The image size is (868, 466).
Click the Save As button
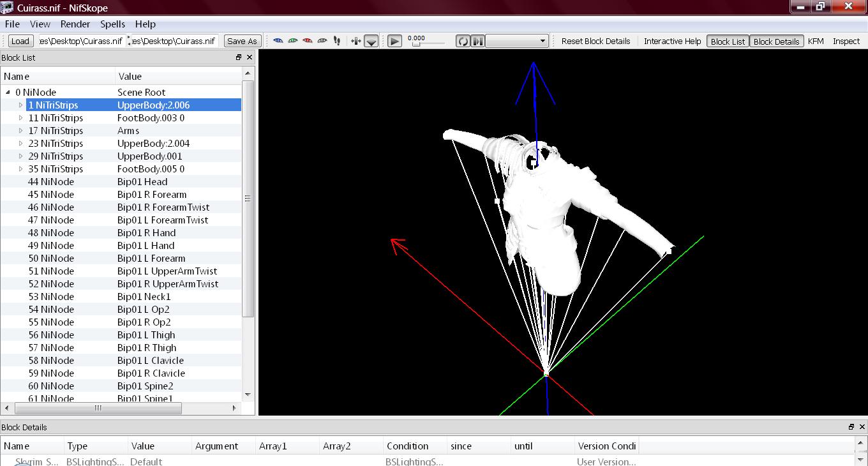point(242,41)
